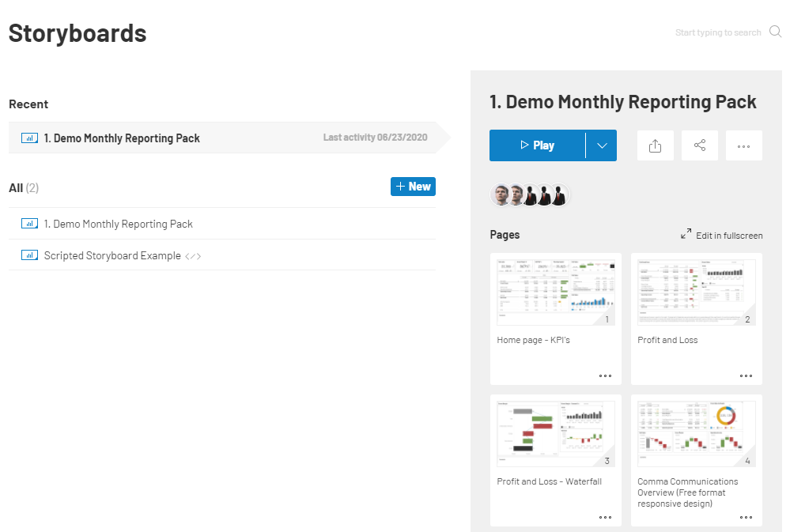Open options for Profit and Loss page
The width and height of the screenshot is (790, 532).
pyautogui.click(x=747, y=375)
